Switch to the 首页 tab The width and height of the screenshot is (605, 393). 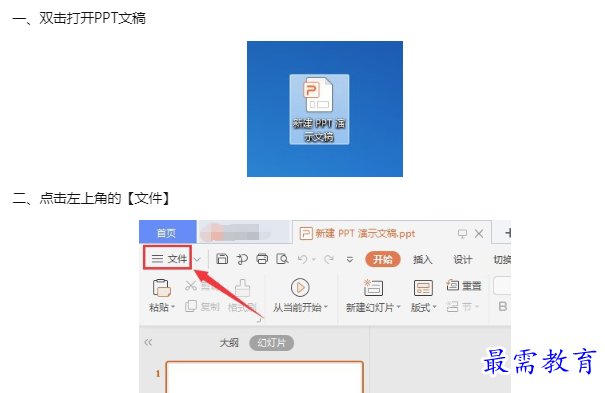point(167,232)
